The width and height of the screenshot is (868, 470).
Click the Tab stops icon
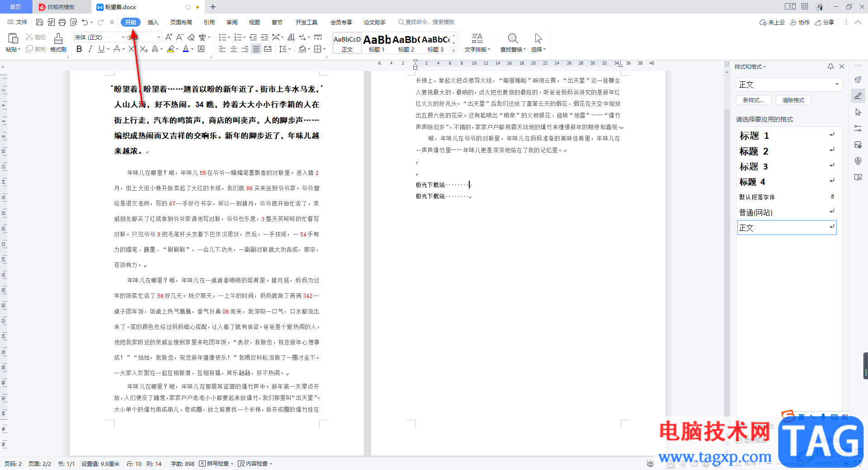pos(318,37)
